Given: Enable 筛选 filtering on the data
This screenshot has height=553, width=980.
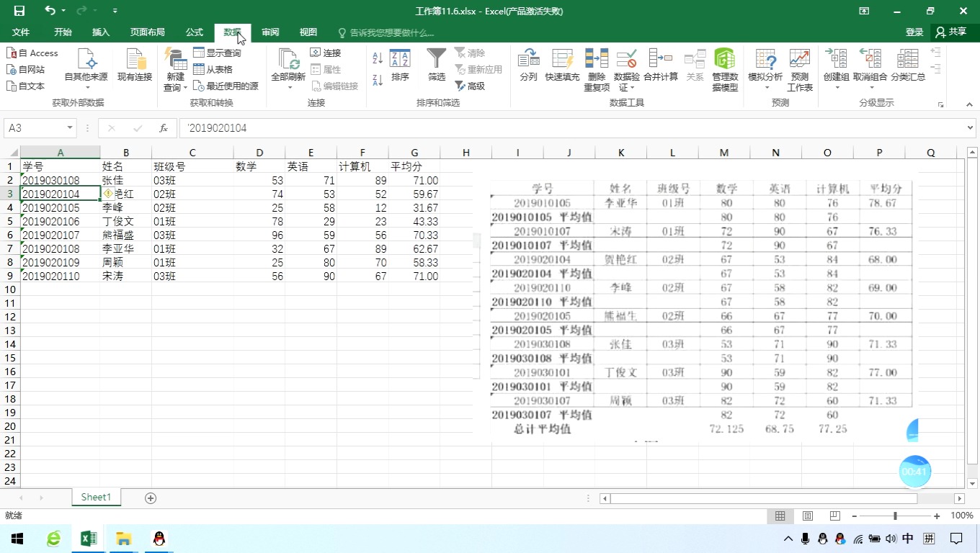Looking at the screenshot, I should pyautogui.click(x=436, y=68).
